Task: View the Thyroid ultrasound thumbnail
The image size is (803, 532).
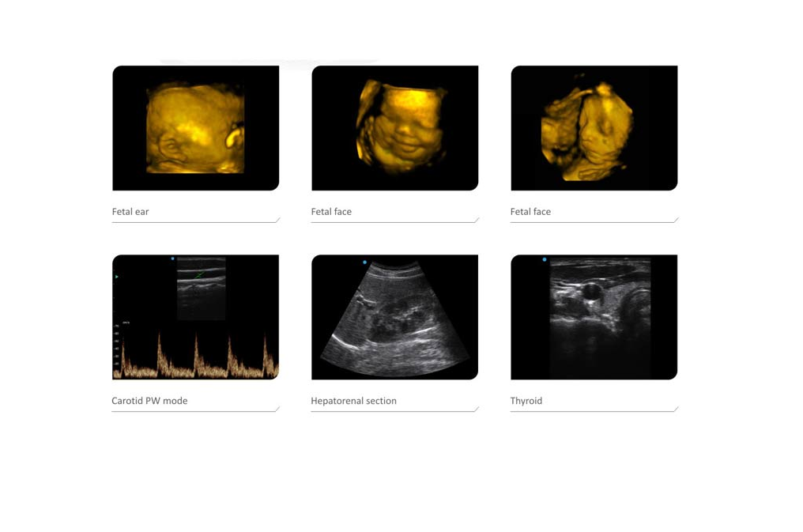Action: tap(594, 317)
